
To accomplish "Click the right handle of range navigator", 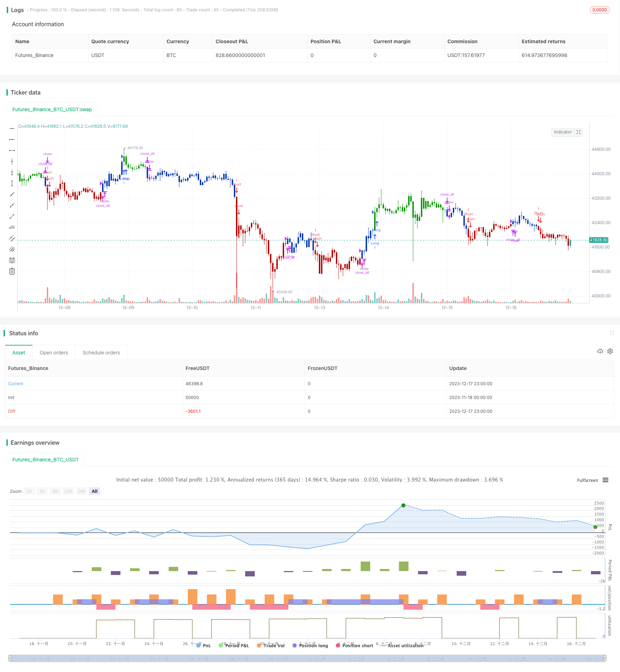I will [605, 658].
